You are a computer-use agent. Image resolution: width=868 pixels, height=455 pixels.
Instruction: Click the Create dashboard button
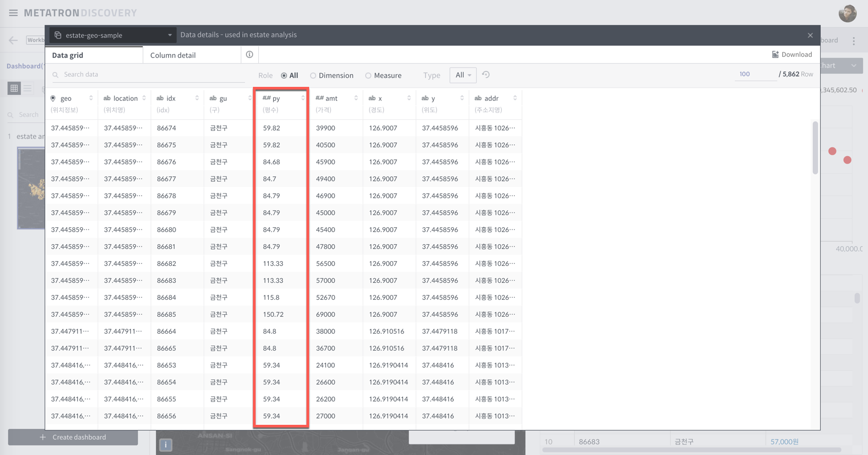(73, 437)
